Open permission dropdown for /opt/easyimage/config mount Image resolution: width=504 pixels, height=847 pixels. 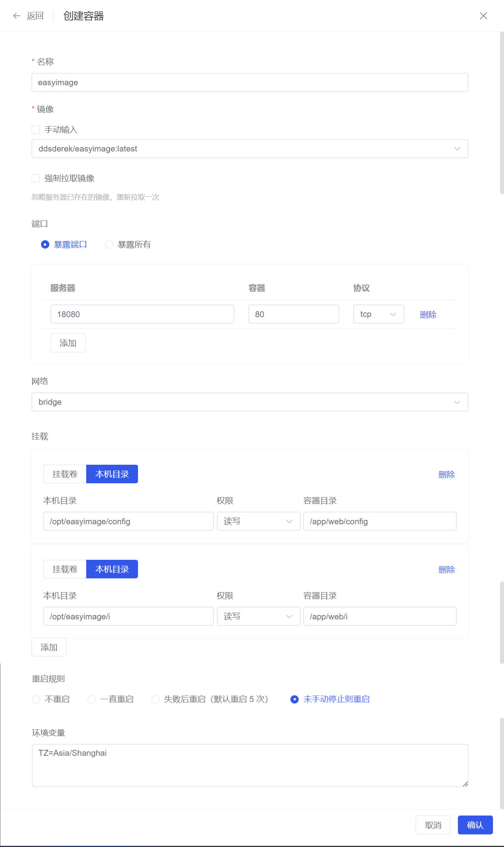pyautogui.click(x=258, y=522)
